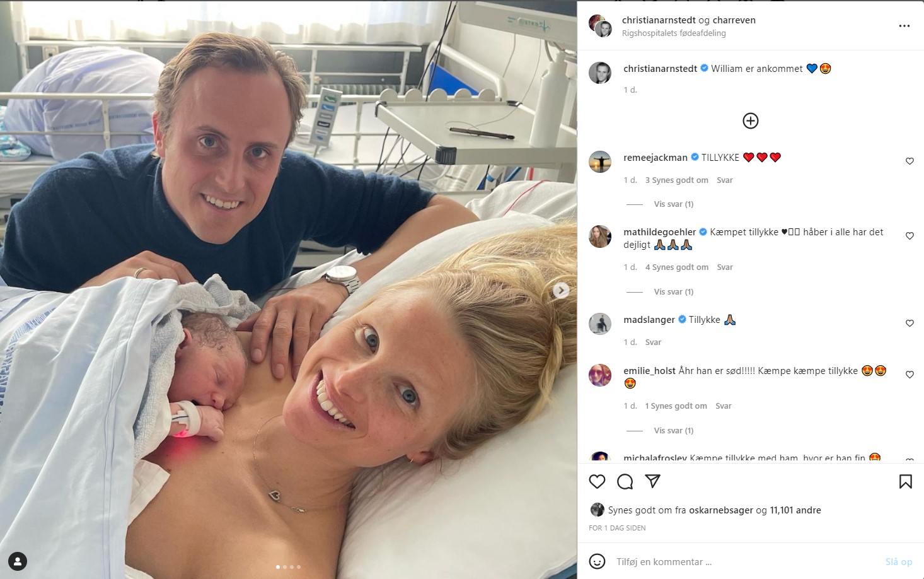Screen dimensions: 924x579
Task: Open the comment speech bubble icon
Action: coord(625,482)
